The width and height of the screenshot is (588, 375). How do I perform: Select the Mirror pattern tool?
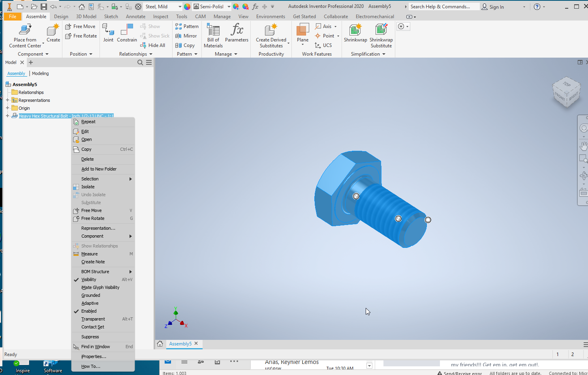coord(186,36)
